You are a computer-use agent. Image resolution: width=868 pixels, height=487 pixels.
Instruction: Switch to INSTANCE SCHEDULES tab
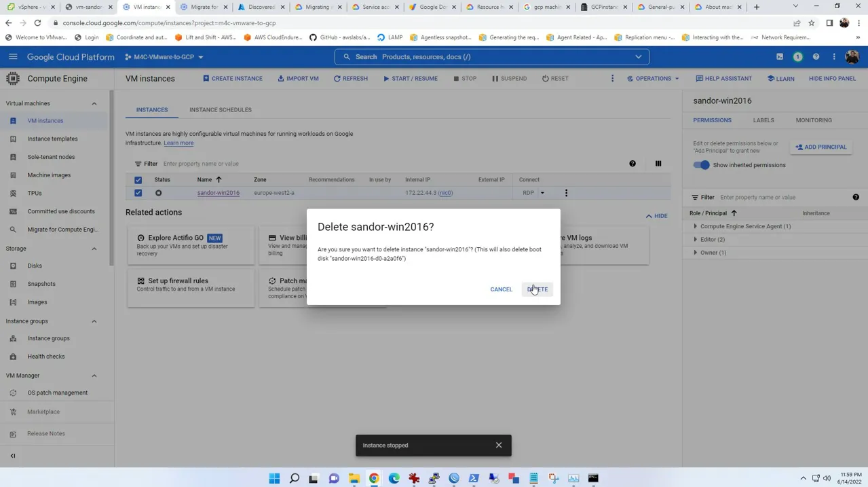[221, 109]
